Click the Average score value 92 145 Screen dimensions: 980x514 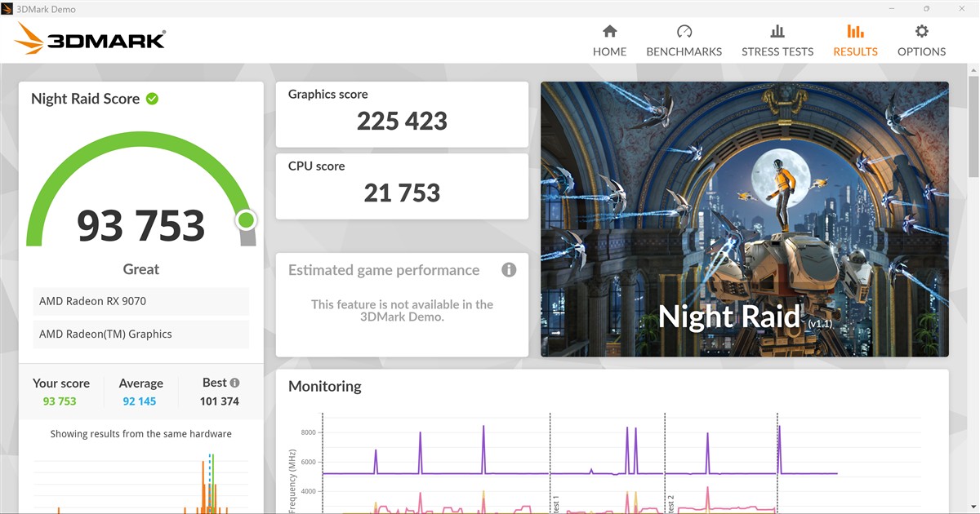[x=140, y=401]
